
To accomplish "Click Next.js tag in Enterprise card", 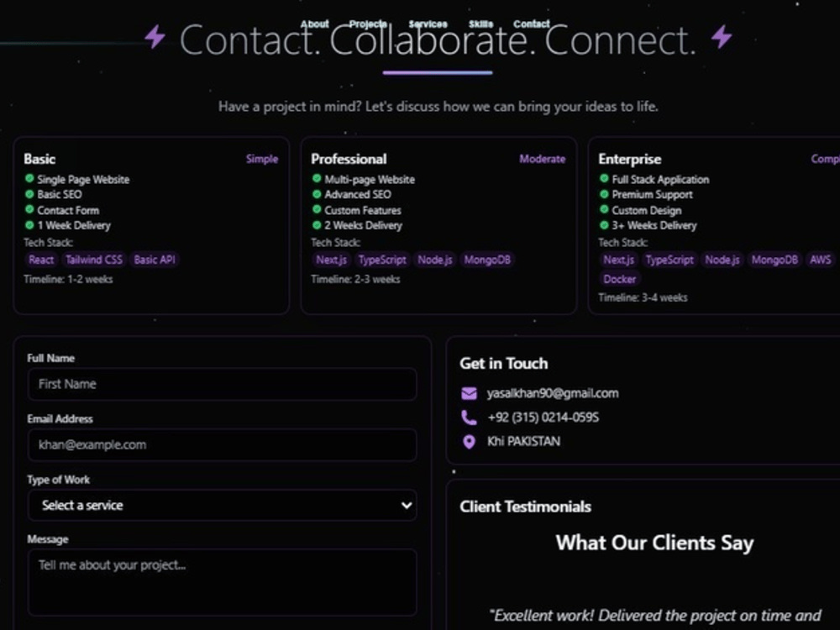I will (619, 260).
